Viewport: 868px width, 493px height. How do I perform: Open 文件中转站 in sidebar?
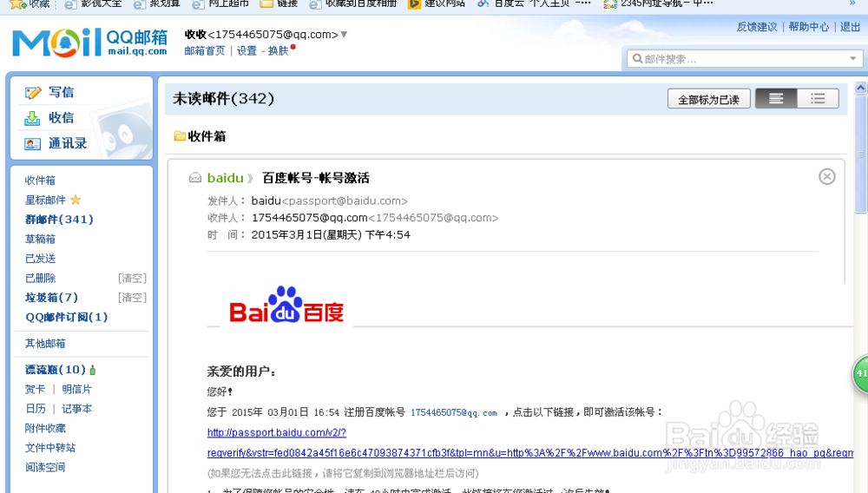(49, 448)
